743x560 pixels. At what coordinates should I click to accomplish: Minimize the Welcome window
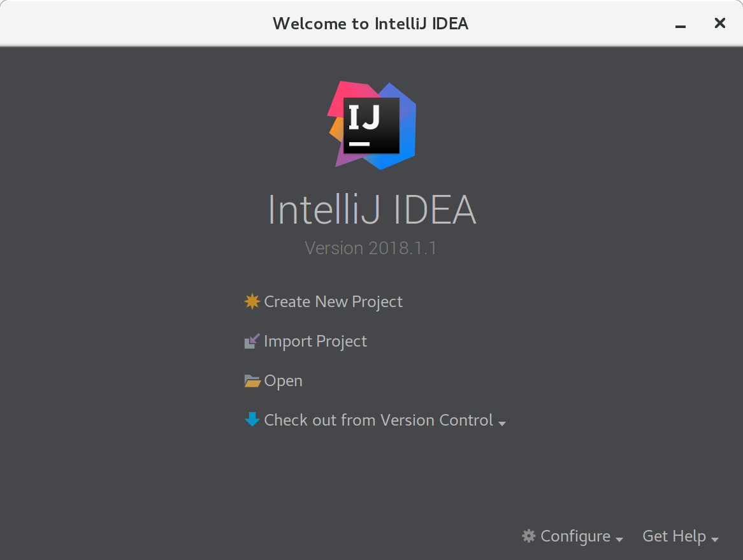681,24
